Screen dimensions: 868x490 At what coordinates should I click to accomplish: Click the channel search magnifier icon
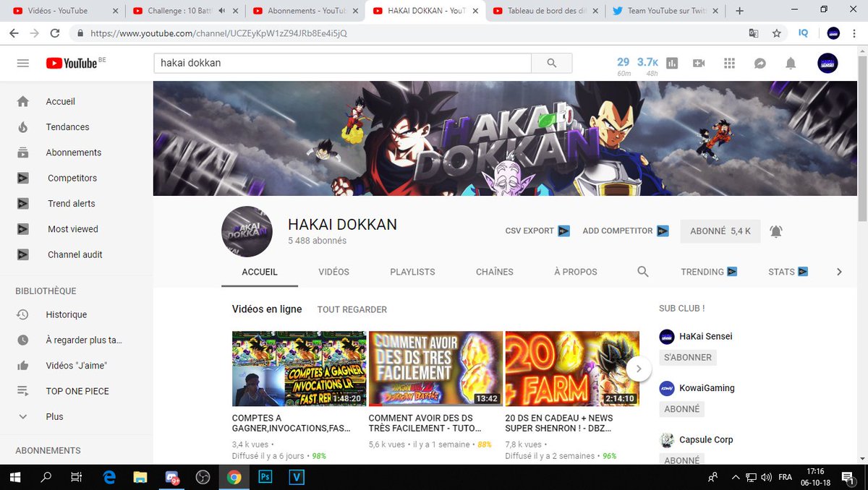(643, 272)
